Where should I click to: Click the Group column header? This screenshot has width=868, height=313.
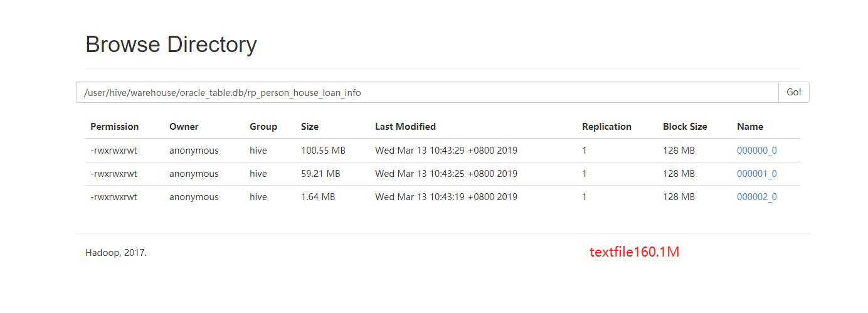[263, 127]
